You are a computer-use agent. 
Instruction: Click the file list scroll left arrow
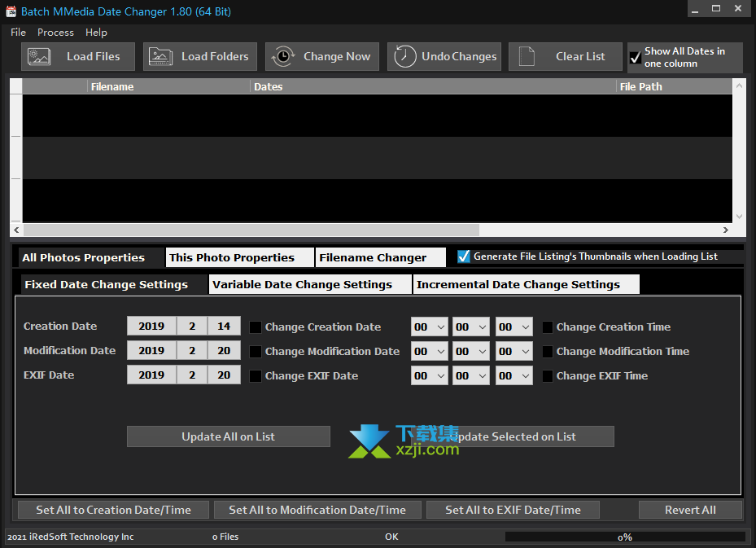click(16, 230)
